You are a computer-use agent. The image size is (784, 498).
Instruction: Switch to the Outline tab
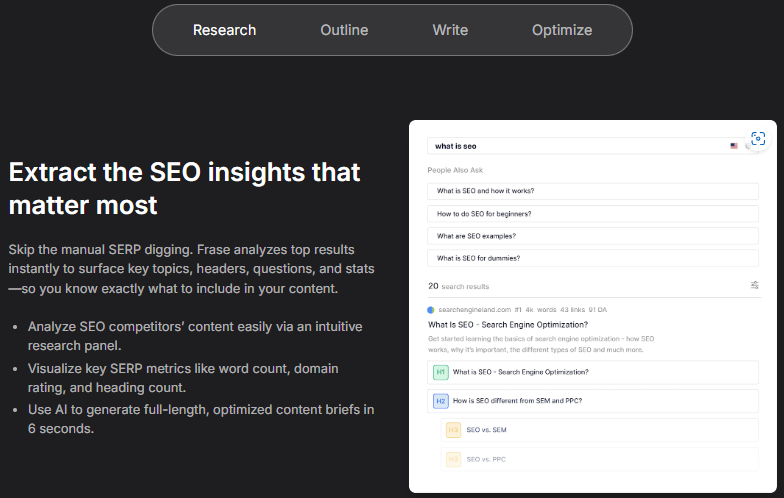[x=344, y=30]
